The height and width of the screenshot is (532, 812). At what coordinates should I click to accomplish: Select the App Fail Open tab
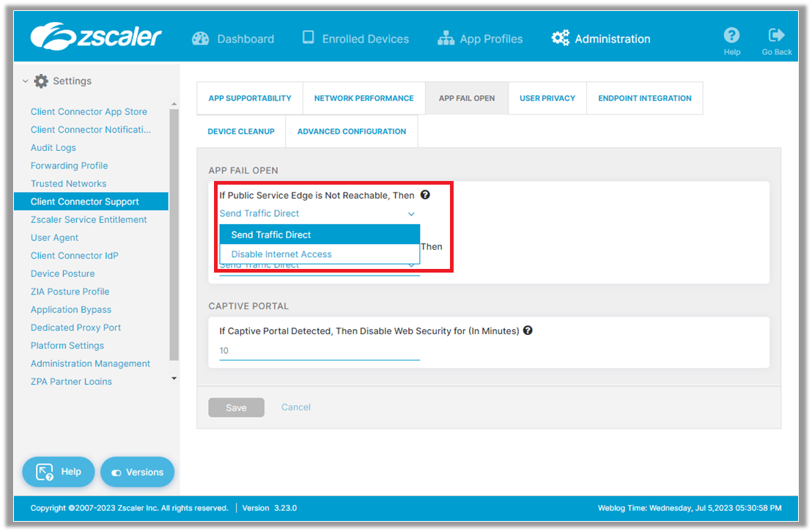point(467,98)
